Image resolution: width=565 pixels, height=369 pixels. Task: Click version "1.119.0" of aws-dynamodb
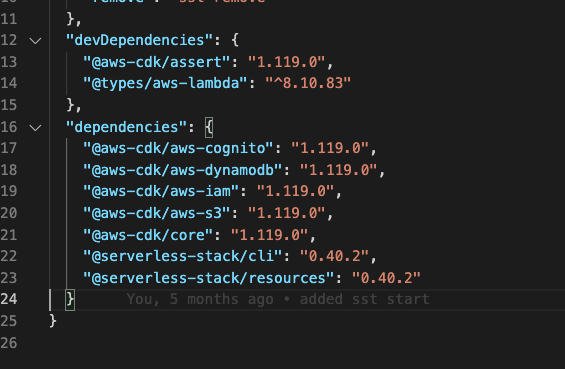338,170
